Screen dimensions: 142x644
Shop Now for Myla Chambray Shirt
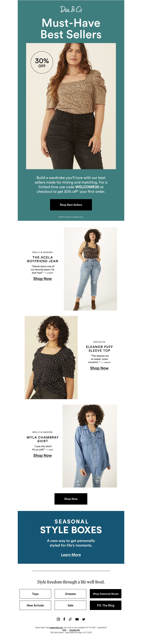coord(43,455)
